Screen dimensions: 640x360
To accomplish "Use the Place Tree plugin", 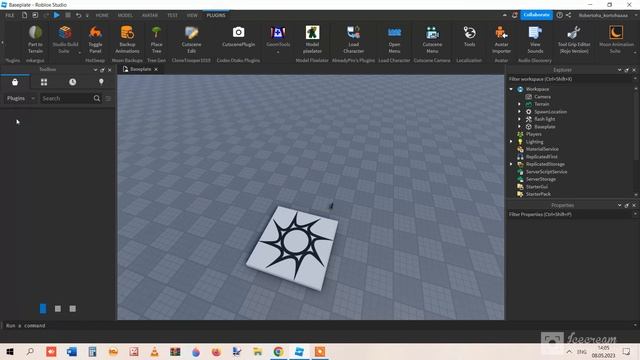I will (x=156, y=39).
